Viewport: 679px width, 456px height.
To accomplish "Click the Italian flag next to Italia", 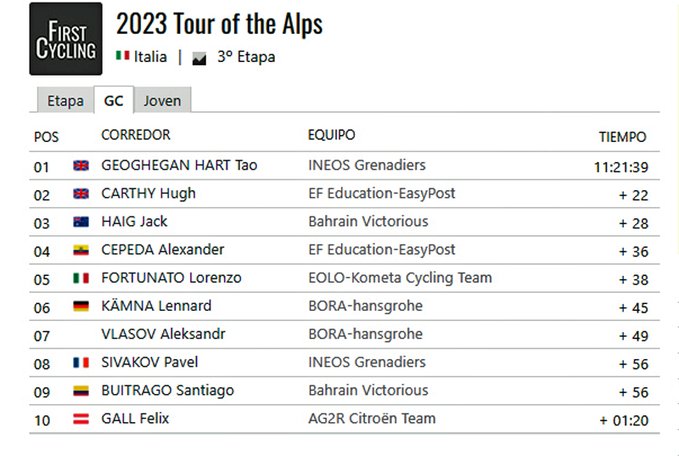I will click(123, 57).
